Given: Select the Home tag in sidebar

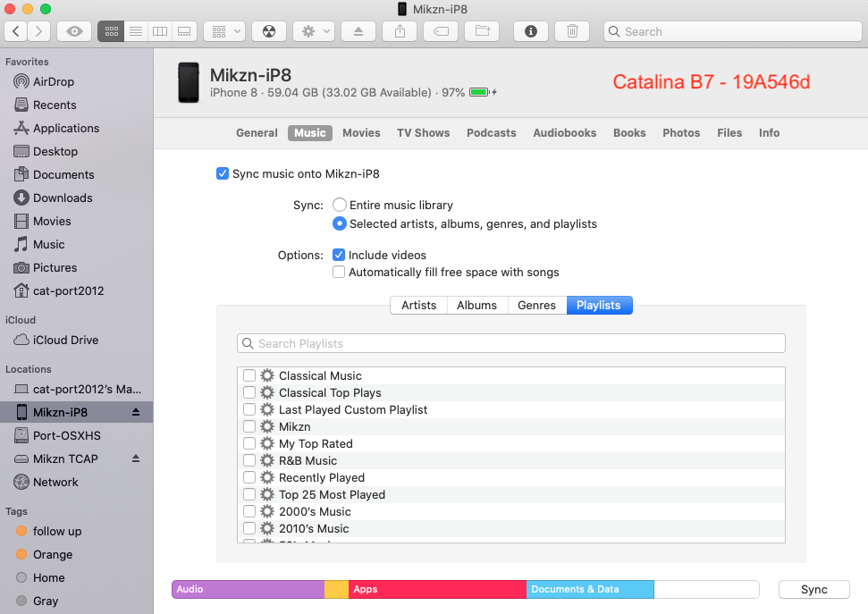Looking at the screenshot, I should coord(48,578).
